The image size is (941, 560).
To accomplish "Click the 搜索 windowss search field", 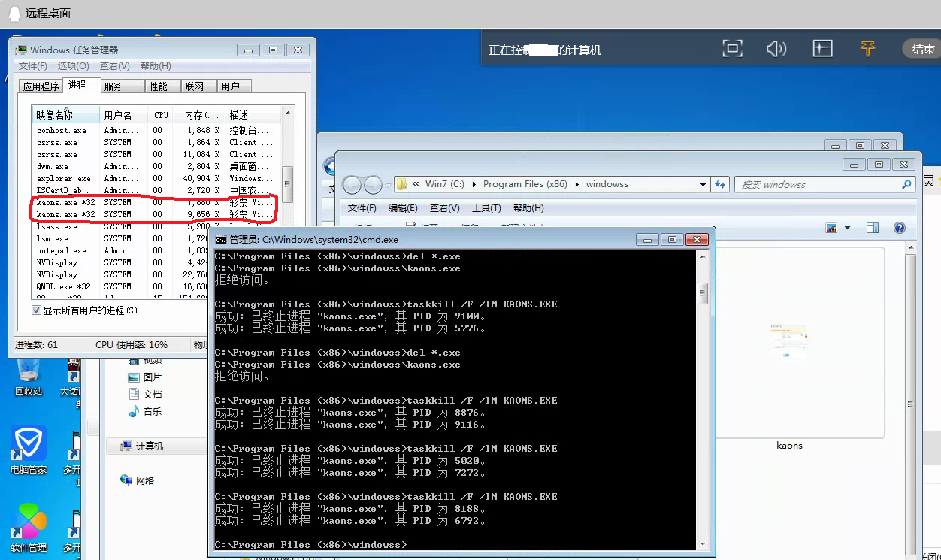I will click(818, 184).
